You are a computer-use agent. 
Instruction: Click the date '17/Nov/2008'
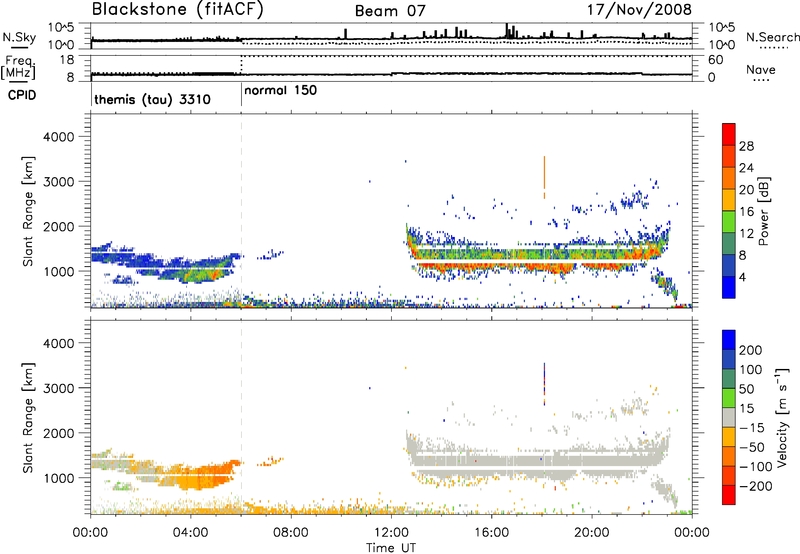click(639, 10)
